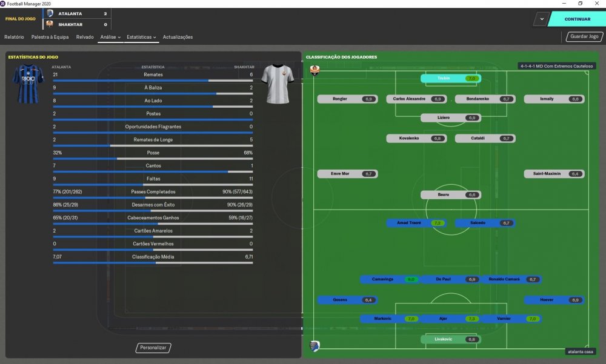Click the Guardar Jogo button

coord(584,36)
